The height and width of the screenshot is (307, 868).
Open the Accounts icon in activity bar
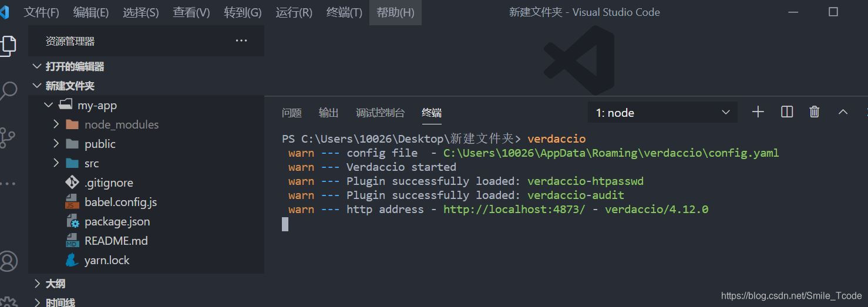(x=8, y=261)
